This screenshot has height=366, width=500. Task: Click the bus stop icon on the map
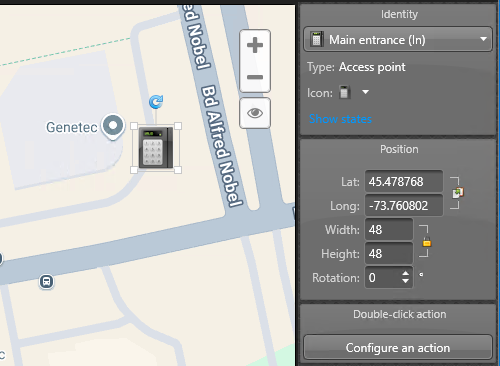click(46, 282)
